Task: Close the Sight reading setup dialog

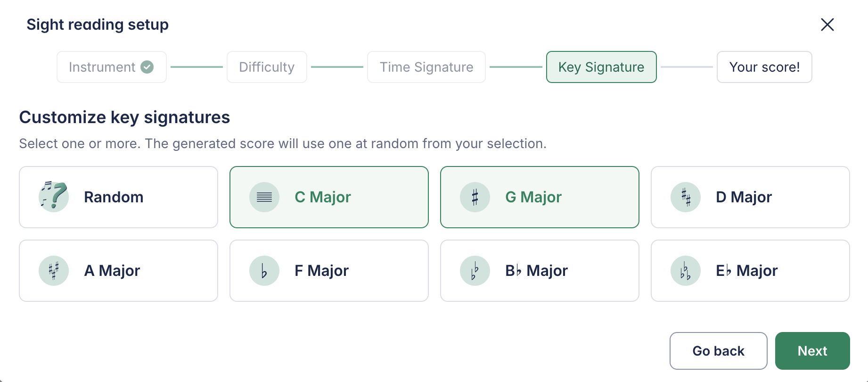Action: [827, 25]
